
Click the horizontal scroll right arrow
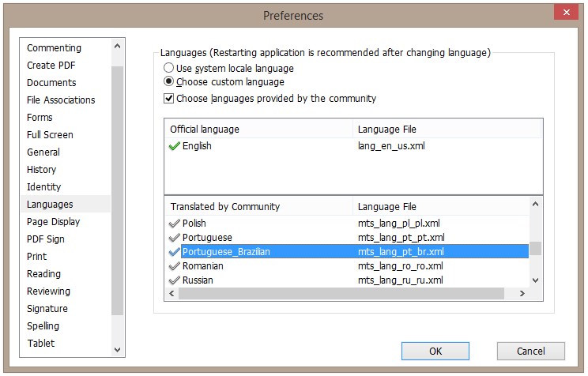(x=522, y=294)
